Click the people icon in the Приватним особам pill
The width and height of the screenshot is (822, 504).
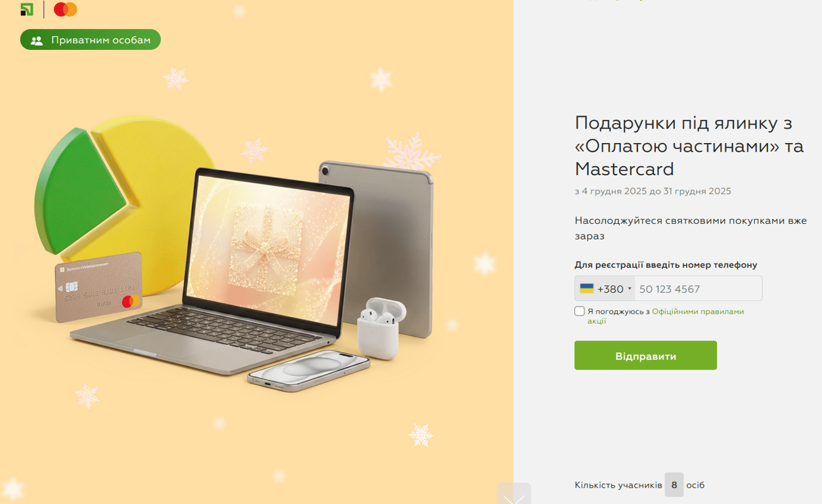click(x=37, y=40)
